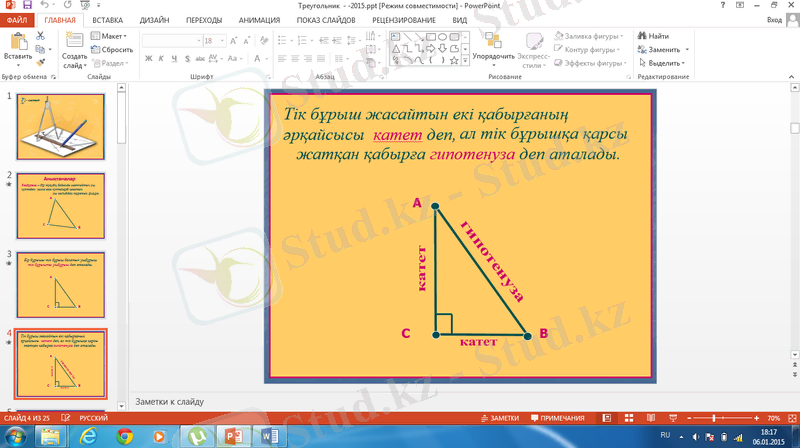Open the Выделить select dropdown

pyautogui.click(x=664, y=62)
